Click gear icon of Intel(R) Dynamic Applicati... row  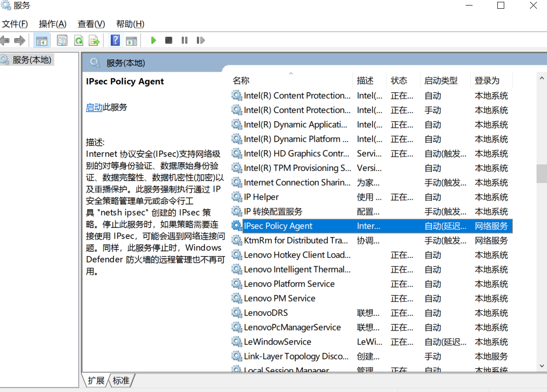click(x=237, y=125)
